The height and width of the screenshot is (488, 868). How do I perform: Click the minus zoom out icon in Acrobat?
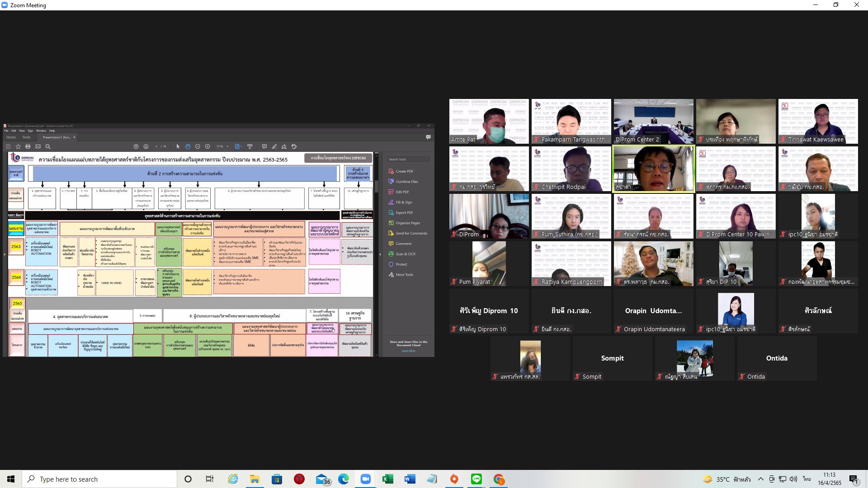[198, 146]
